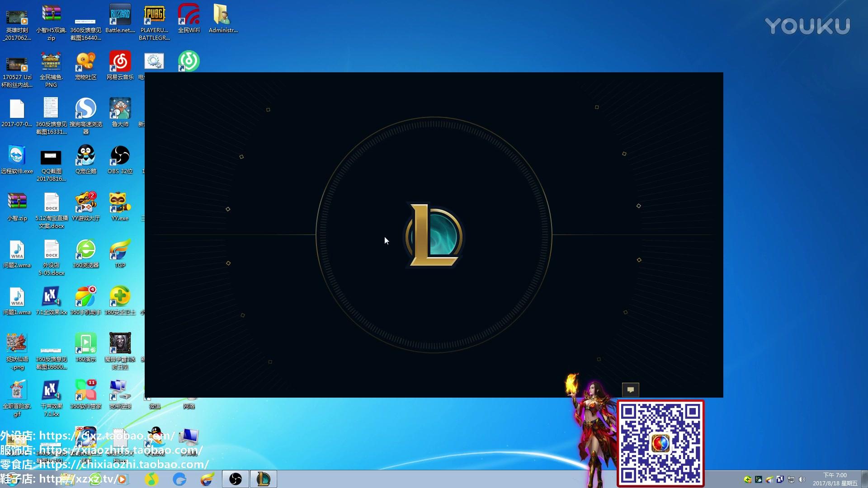Open QQ Music taskbar icon
This screenshot has width=868, height=488.
click(151, 479)
